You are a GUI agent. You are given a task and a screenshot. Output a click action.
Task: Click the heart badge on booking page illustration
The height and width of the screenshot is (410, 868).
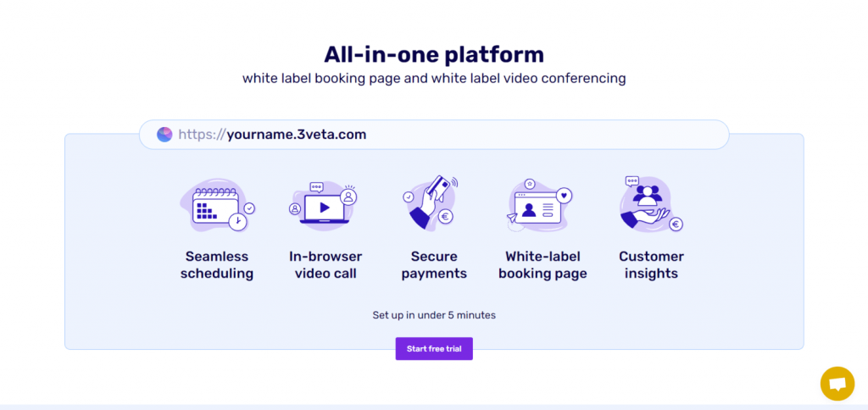pos(564,196)
